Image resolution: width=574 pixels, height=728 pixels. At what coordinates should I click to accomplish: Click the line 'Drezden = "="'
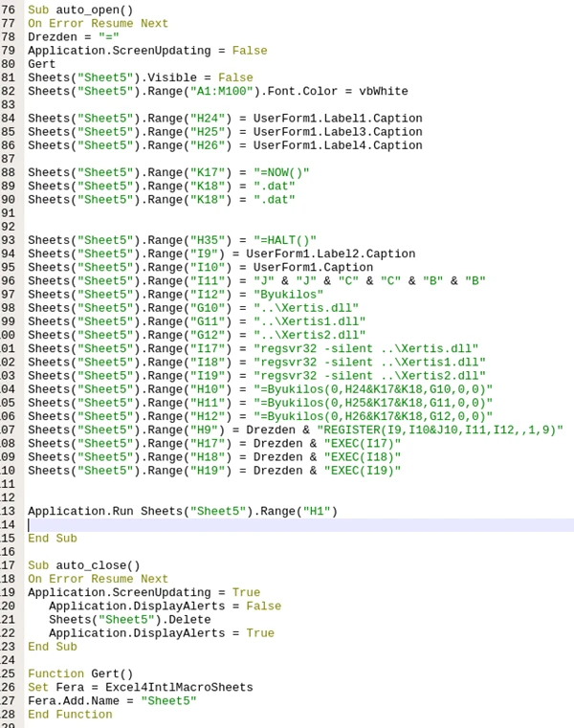tap(74, 36)
